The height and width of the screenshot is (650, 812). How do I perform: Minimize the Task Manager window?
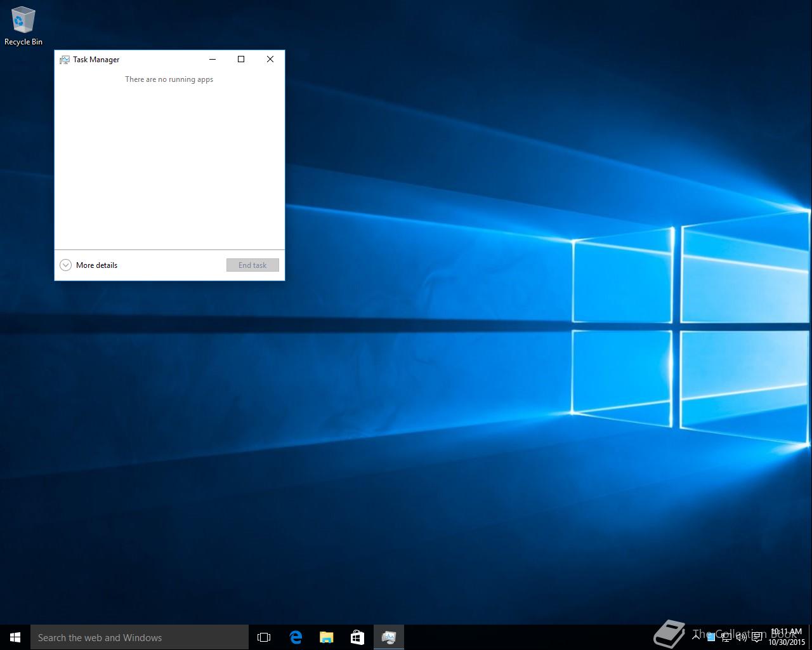213,59
